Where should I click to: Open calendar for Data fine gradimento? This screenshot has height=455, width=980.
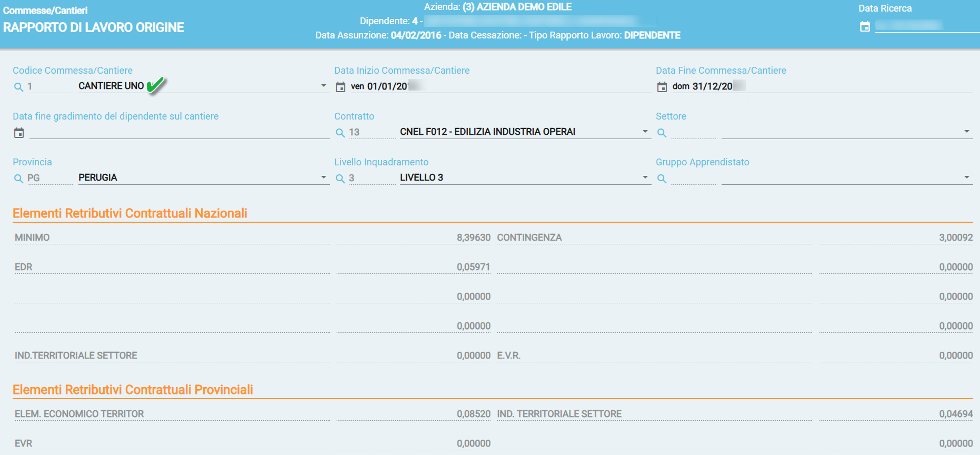[19, 133]
